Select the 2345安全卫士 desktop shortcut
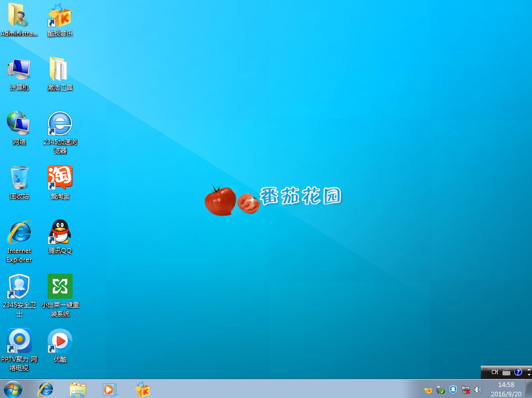Screen dimensions: 532x398 coord(19,296)
